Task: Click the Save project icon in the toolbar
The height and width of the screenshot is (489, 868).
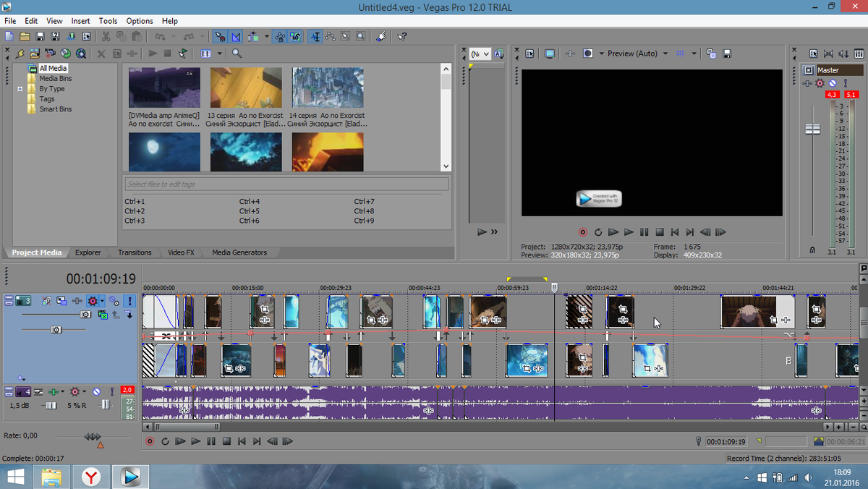Action: tap(40, 36)
